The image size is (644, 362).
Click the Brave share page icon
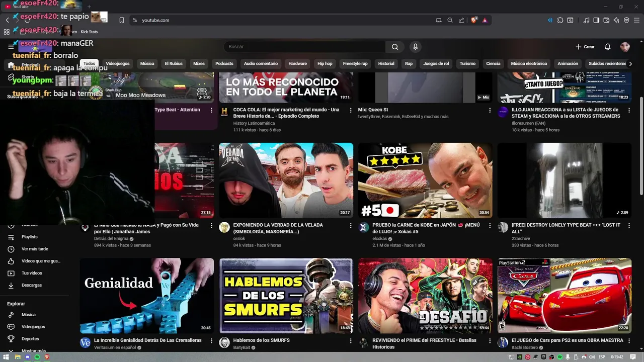tap(461, 20)
